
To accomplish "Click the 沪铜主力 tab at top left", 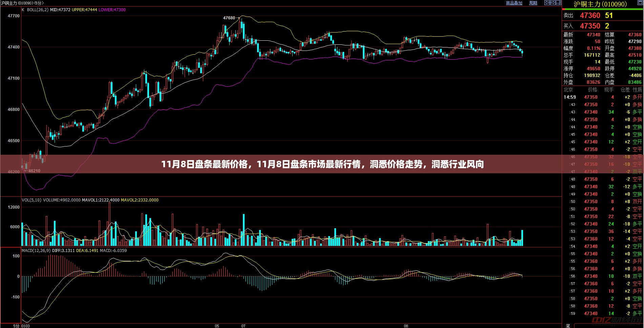I will tap(8, 3).
